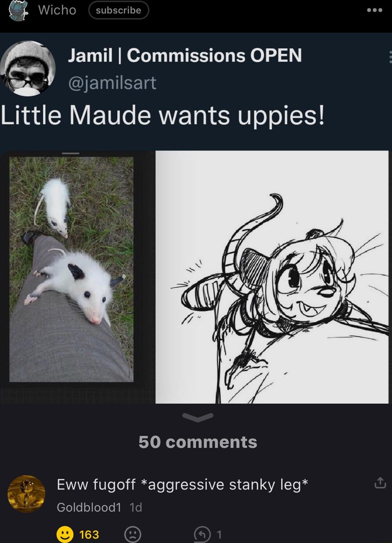This screenshot has width=392, height=543.
Task: Reply to Goldblood1's comment
Action: point(202,535)
